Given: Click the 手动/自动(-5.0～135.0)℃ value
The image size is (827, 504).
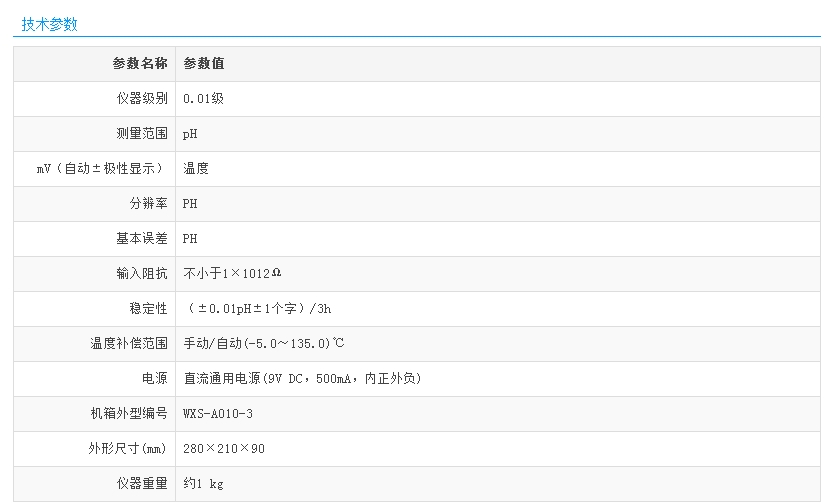Looking at the screenshot, I should [x=264, y=344].
